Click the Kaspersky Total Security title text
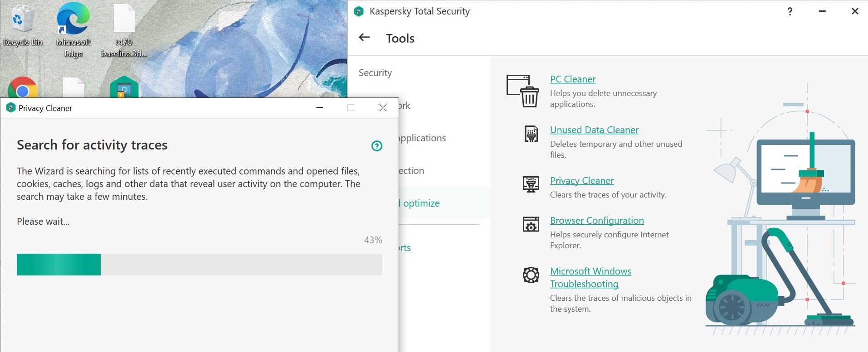Image resolution: width=868 pixels, height=352 pixels. tap(419, 11)
